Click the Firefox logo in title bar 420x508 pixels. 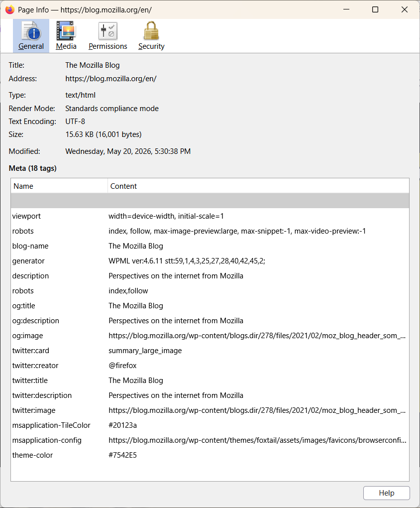[10, 10]
